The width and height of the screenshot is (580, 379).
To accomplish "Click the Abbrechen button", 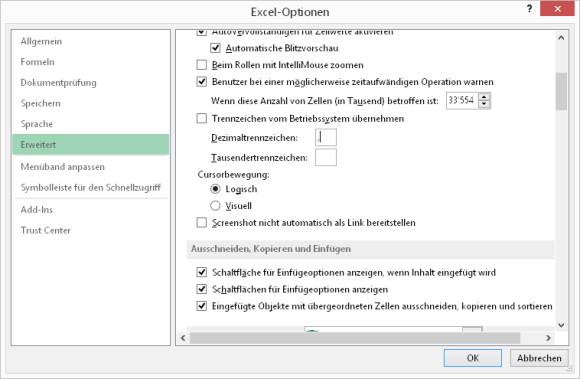I will click(x=539, y=358).
